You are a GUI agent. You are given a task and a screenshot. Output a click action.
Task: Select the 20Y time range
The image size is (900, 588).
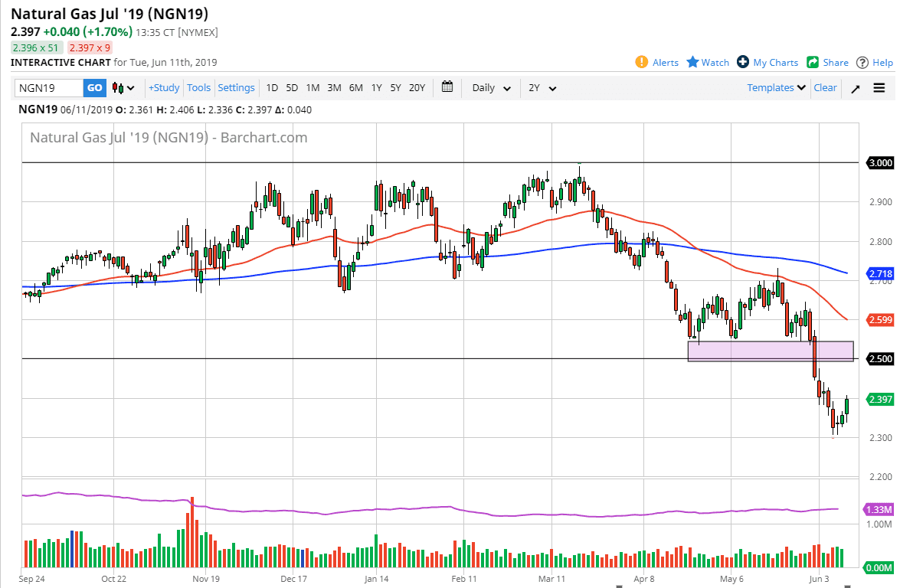[x=417, y=88]
